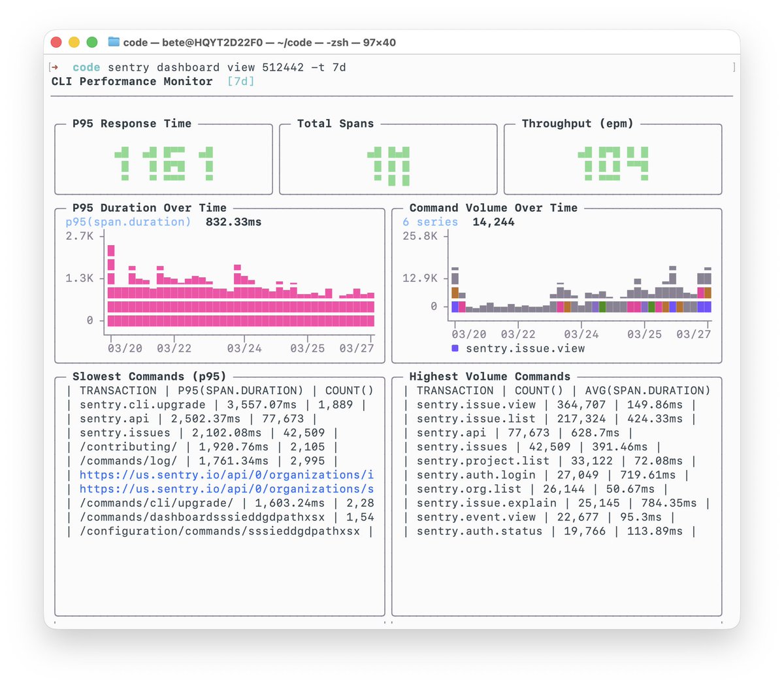Click the sentry.issues 2,102.08ms row
784x687 pixels.
point(202,433)
